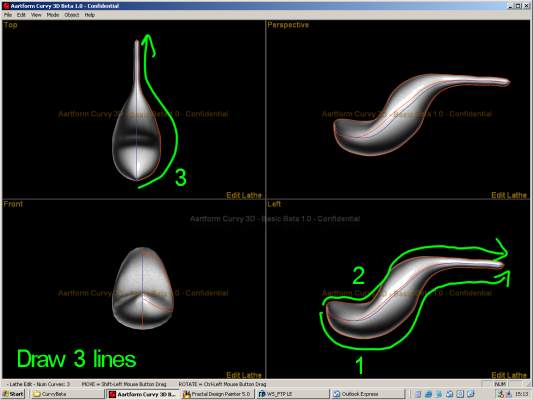Open the File menu
The height and width of the screenshot is (400, 533).
point(8,15)
